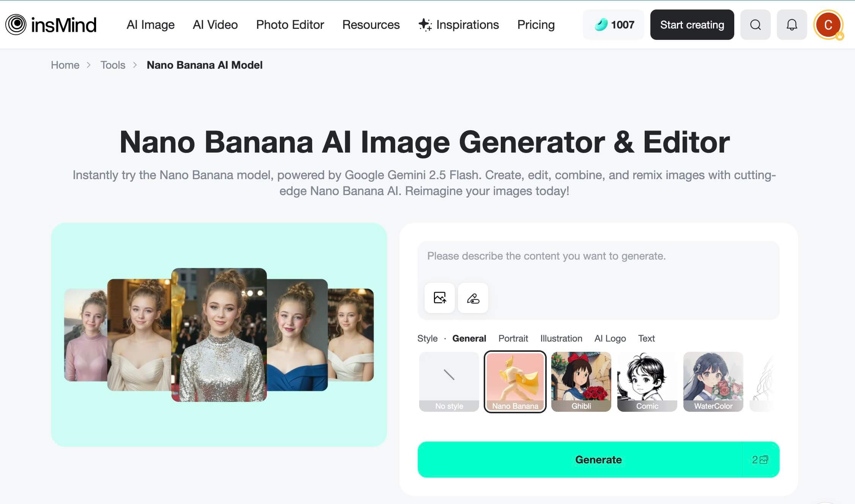Choose the WaterColor style thumbnail
The height and width of the screenshot is (504, 855).
click(713, 382)
